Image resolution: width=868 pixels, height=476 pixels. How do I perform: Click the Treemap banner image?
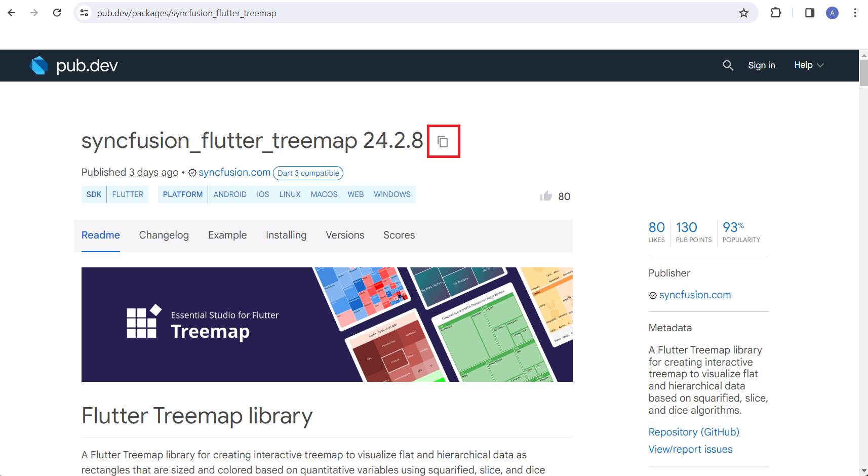pos(327,325)
